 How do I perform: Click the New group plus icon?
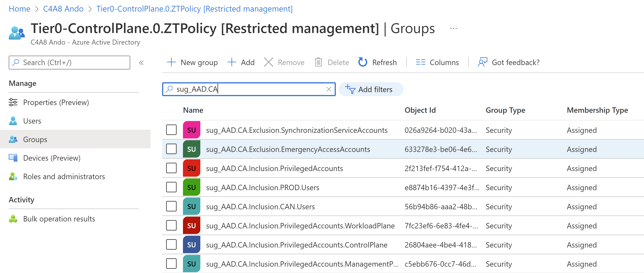pos(171,62)
